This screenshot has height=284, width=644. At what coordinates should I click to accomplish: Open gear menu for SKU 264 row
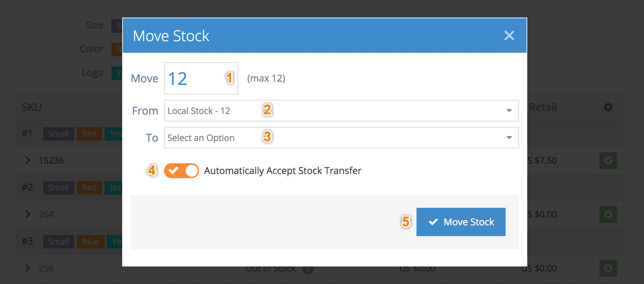click(608, 215)
